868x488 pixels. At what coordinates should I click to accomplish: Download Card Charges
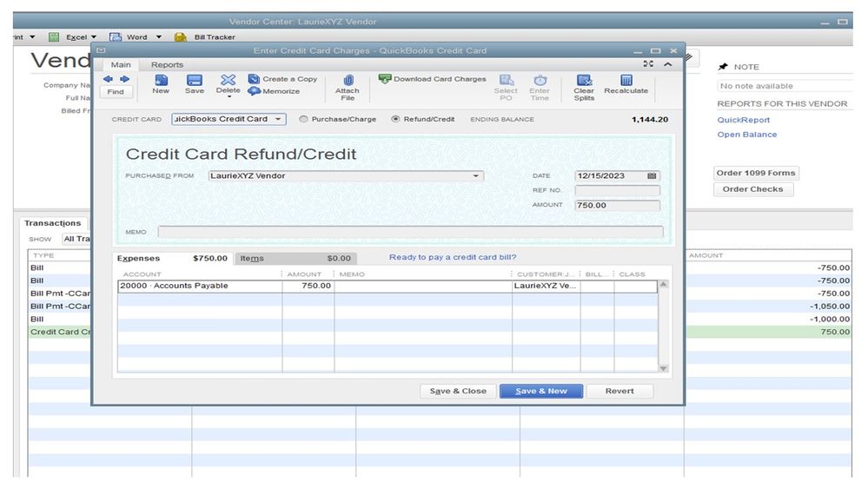pyautogui.click(x=433, y=79)
